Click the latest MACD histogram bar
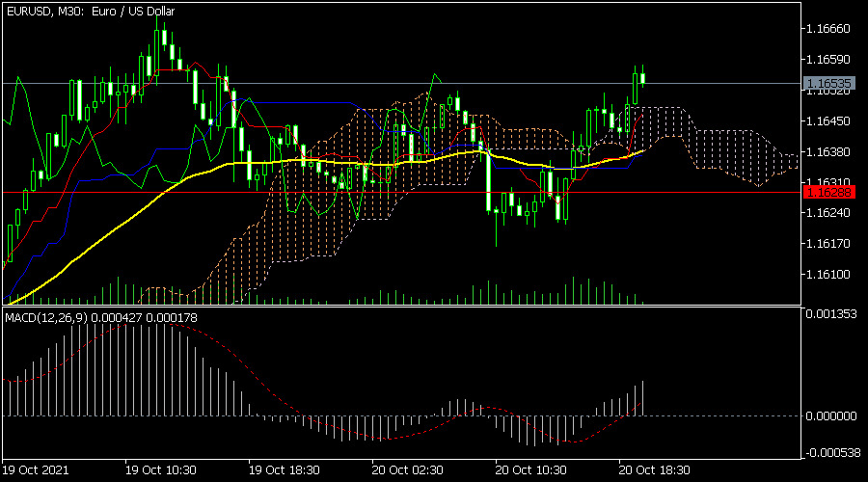 [642, 398]
